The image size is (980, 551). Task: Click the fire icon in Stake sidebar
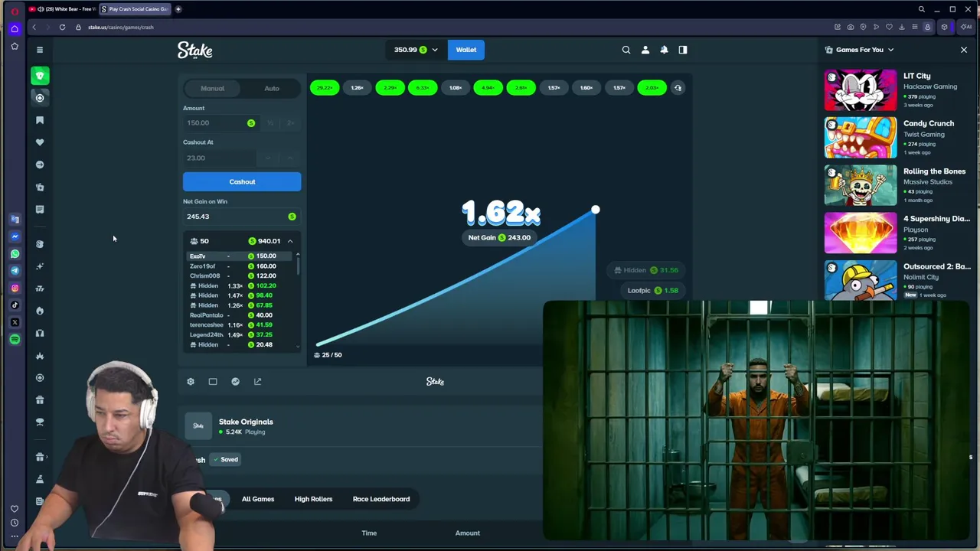click(40, 311)
